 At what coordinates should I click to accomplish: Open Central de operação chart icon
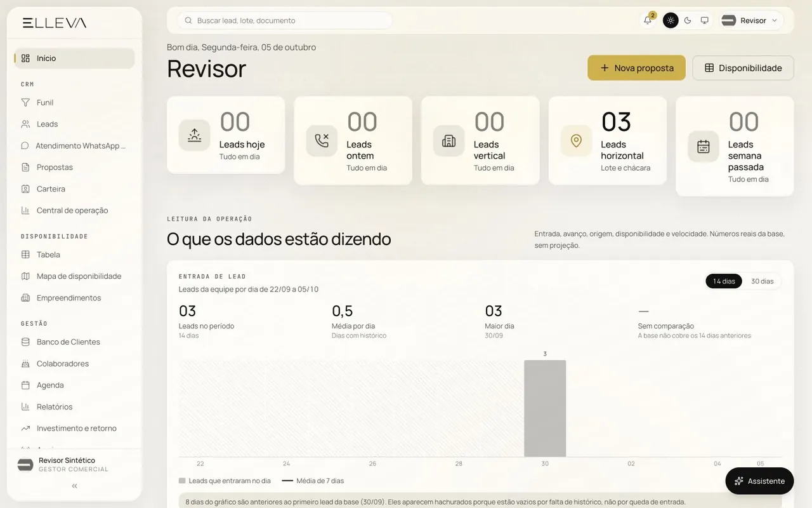pyautogui.click(x=25, y=210)
